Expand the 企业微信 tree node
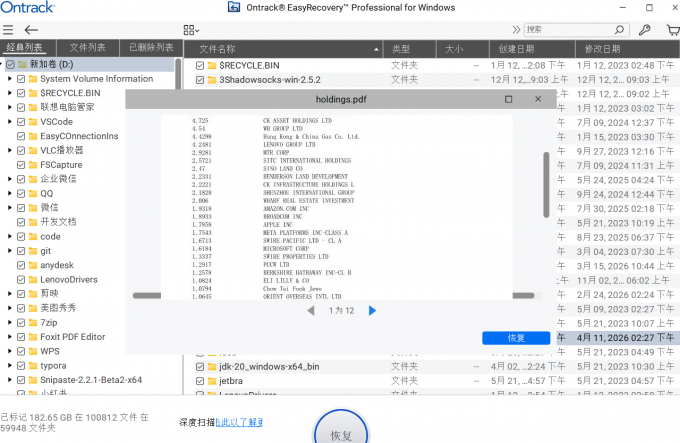Image resolution: width=680 pixels, height=443 pixels. pyautogui.click(x=10, y=179)
